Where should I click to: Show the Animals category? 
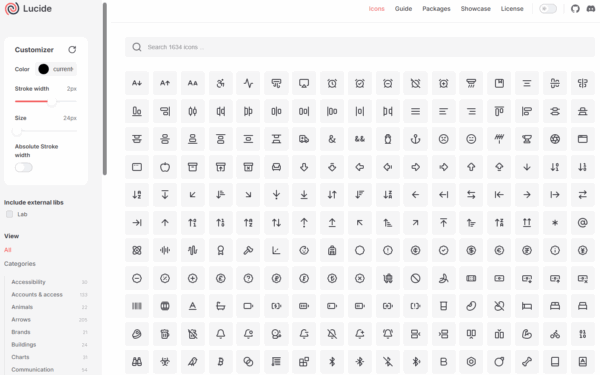(x=22, y=307)
